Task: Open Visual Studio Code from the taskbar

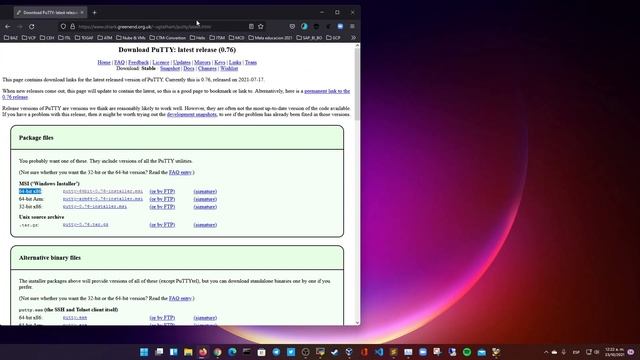Action: 379,352
